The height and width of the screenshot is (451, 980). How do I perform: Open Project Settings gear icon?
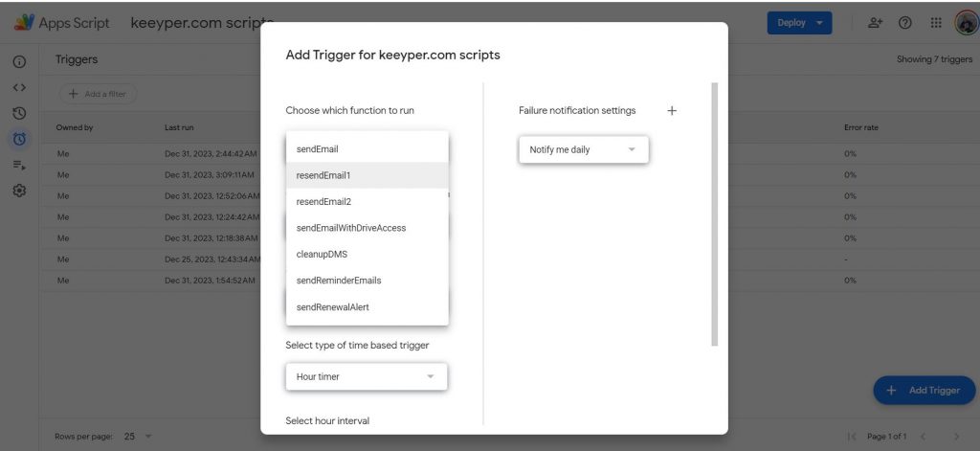[18, 191]
